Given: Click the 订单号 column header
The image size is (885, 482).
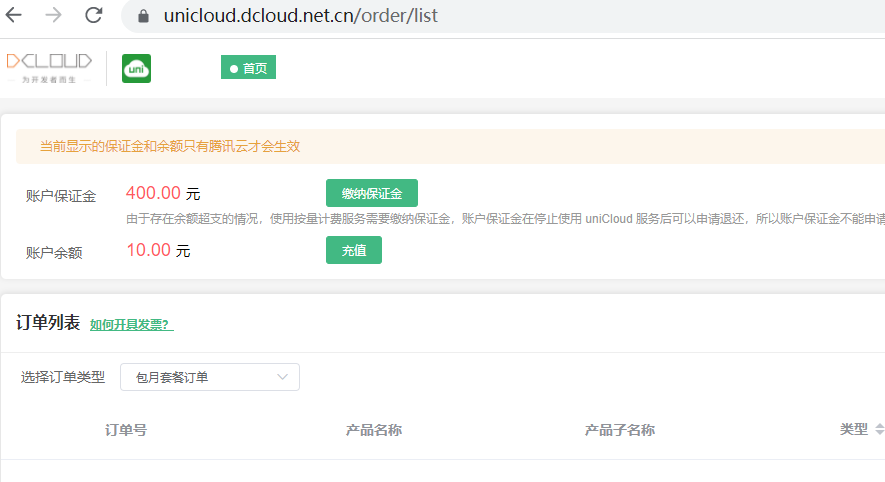Looking at the screenshot, I should [x=126, y=430].
